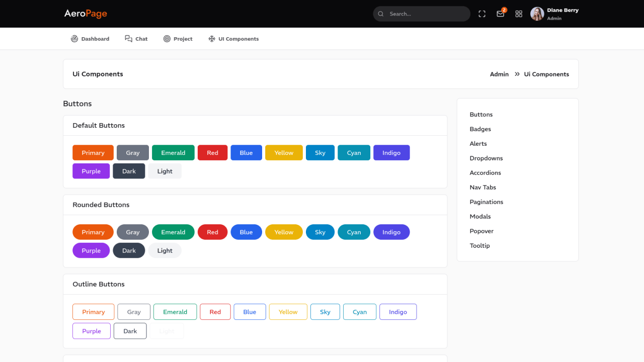Image resolution: width=644 pixels, height=362 pixels.
Task: Open the apps grid icon
Action: coord(519,14)
